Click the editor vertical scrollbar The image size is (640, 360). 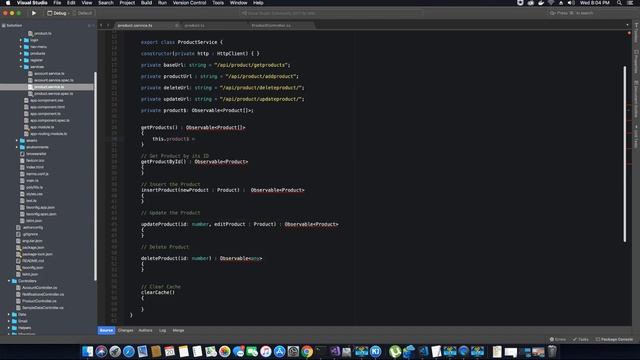pos(624,154)
